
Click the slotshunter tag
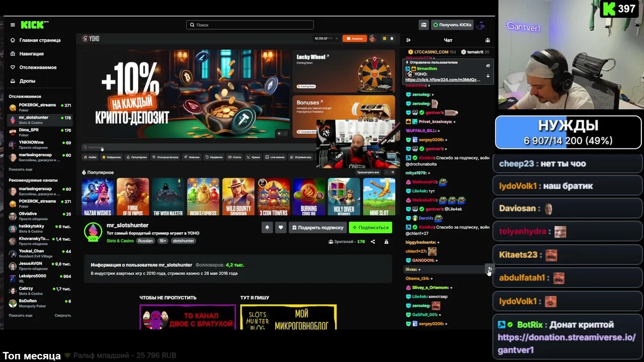coord(183,241)
